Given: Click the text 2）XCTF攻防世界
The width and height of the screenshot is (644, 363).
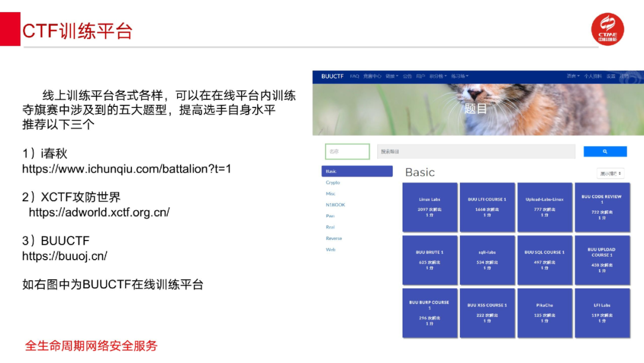Looking at the screenshot, I should coord(72,198).
